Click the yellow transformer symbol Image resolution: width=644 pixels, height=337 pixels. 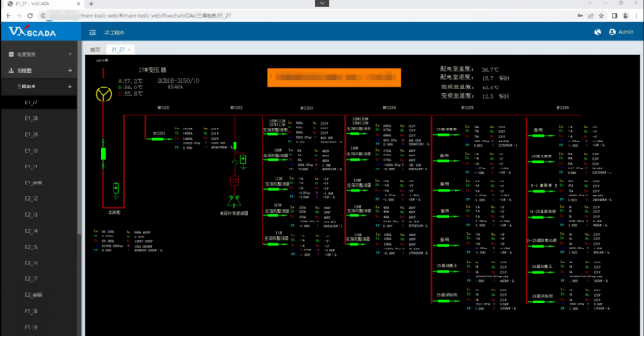point(103,94)
